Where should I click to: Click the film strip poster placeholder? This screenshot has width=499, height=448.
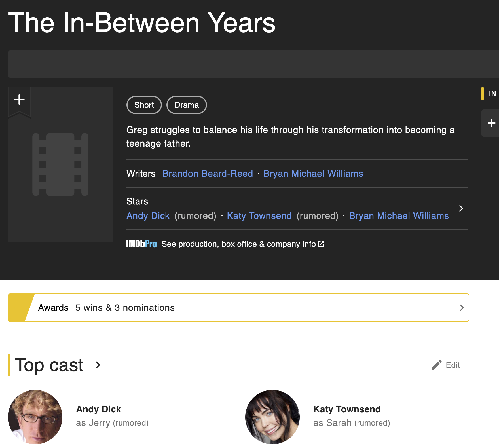click(x=60, y=164)
